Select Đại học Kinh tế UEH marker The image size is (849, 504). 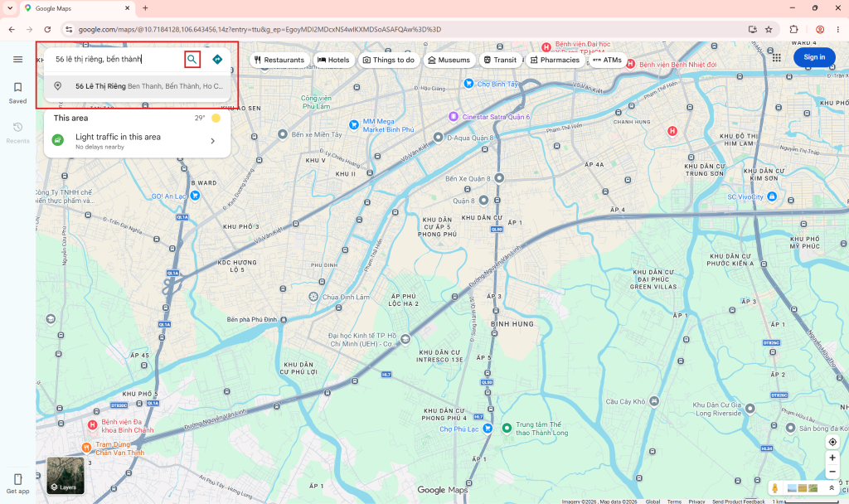405,339
